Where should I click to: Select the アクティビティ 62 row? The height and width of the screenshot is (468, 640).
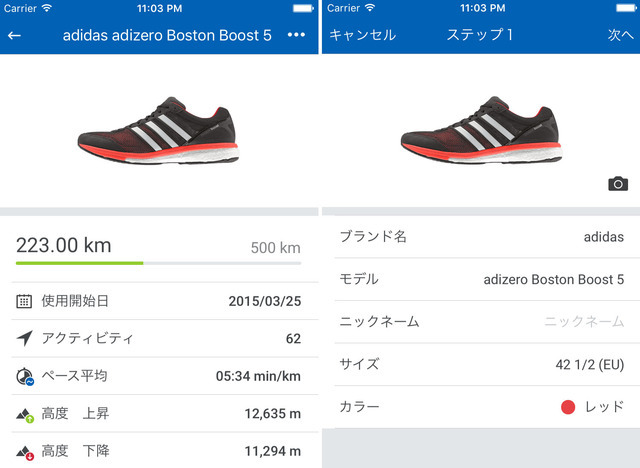point(160,339)
